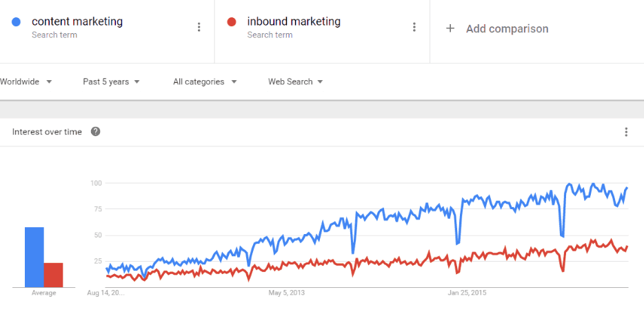Click the May 5, 2013 axis label
This screenshot has width=644, height=310.
(x=287, y=293)
